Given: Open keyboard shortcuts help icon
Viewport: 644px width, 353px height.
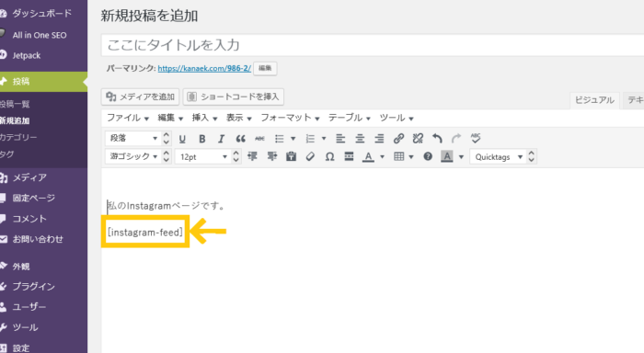Looking at the screenshot, I should 428,156.
